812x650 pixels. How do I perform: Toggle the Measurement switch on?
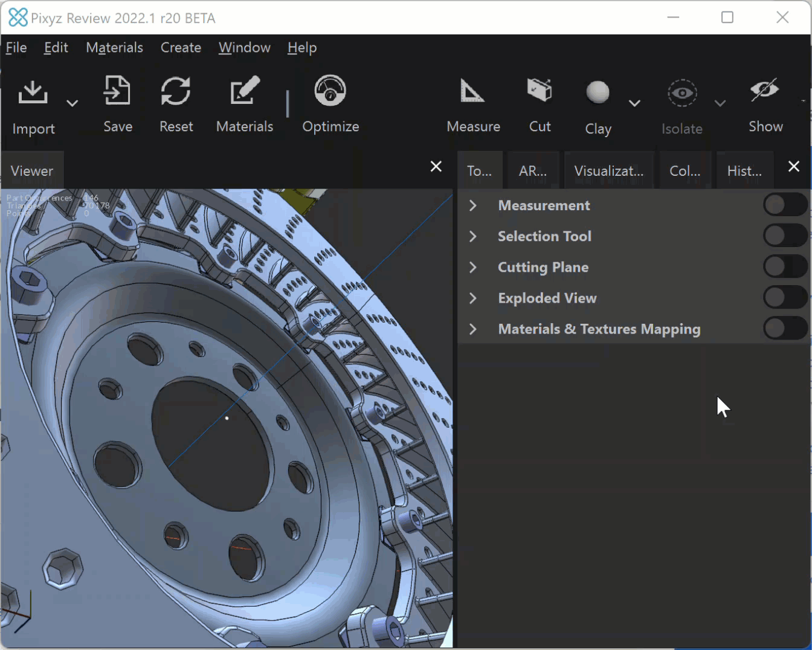785,205
